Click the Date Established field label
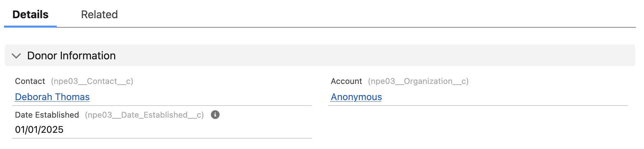 (x=47, y=115)
